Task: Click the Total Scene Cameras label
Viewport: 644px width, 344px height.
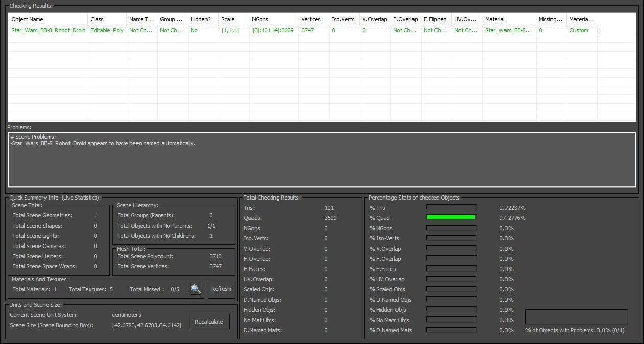Action: pos(39,246)
